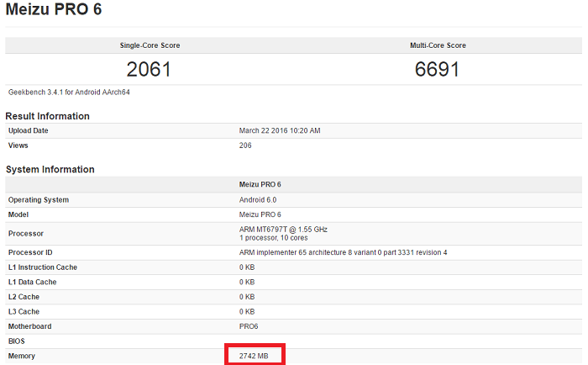588x365 pixels.
Task: Click the Processor ID label
Action: pyautogui.click(x=30, y=252)
